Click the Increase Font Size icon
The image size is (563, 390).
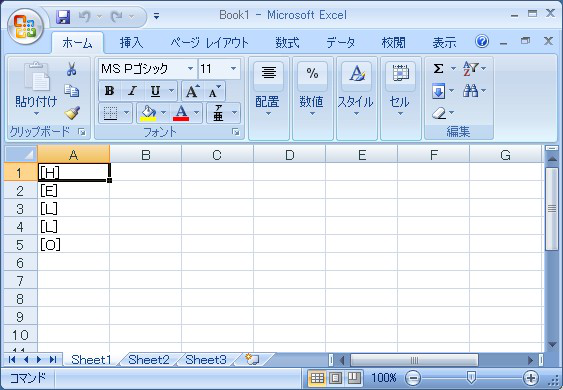(x=192, y=91)
